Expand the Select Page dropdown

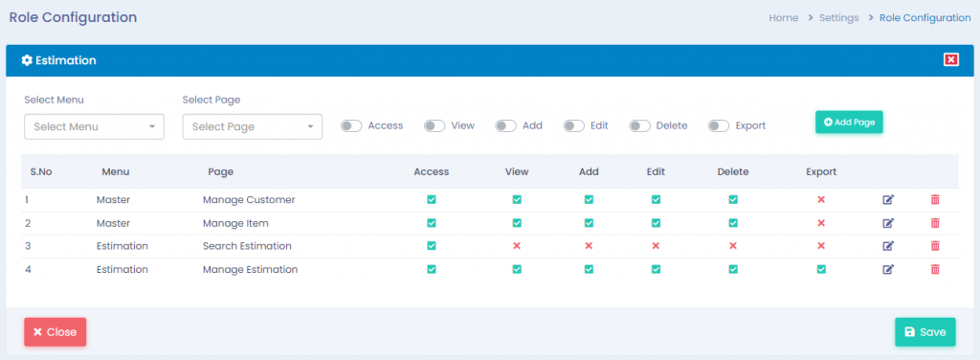pyautogui.click(x=253, y=127)
